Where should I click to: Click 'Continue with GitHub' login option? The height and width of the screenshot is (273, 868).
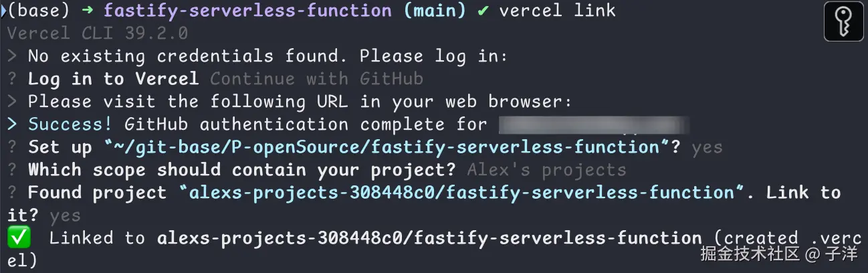[x=316, y=79]
